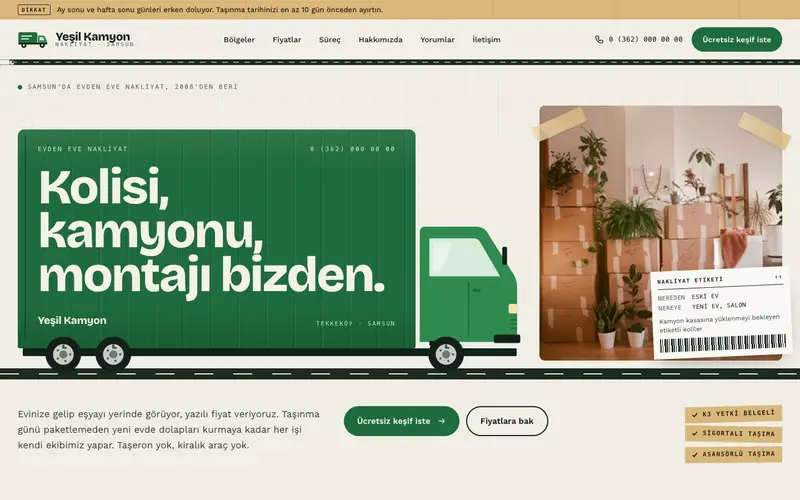Click the checkmark on K3 Yetki Belgeli badge

694,414
